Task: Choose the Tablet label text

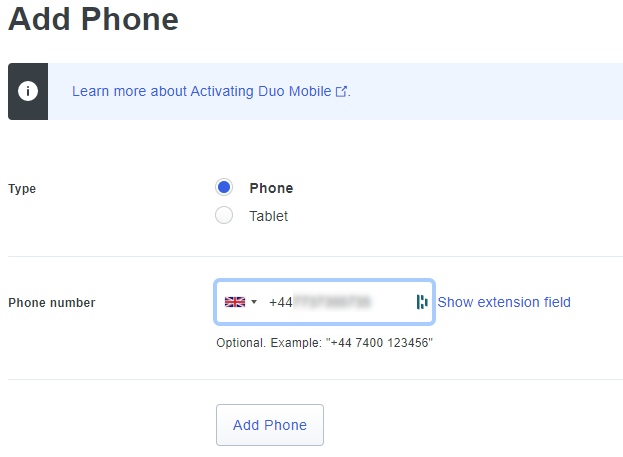Action: [269, 216]
